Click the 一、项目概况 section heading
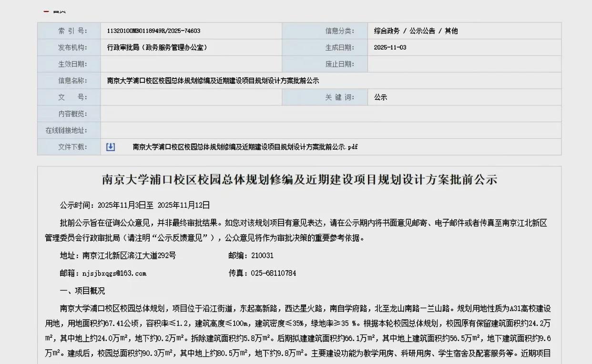This screenshot has width=592, height=364. tap(82, 291)
